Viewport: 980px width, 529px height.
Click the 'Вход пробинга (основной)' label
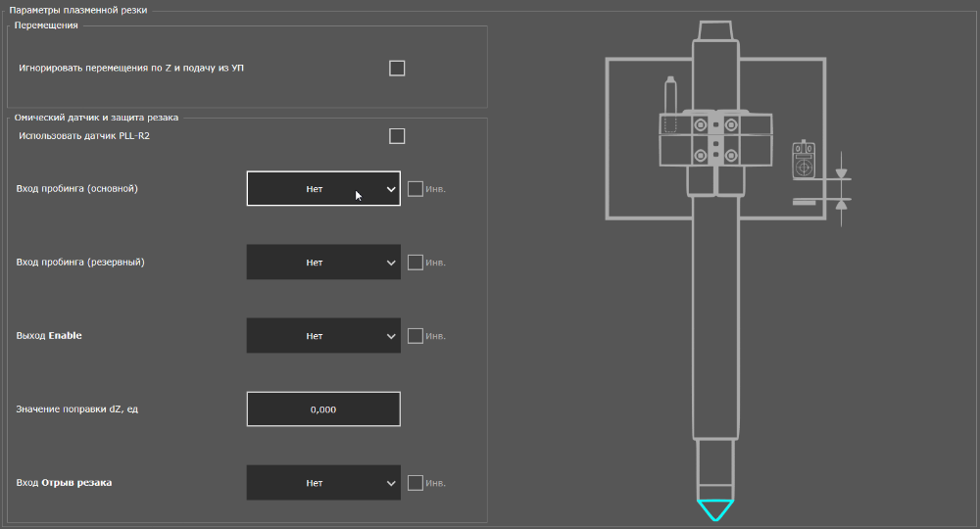click(76, 189)
